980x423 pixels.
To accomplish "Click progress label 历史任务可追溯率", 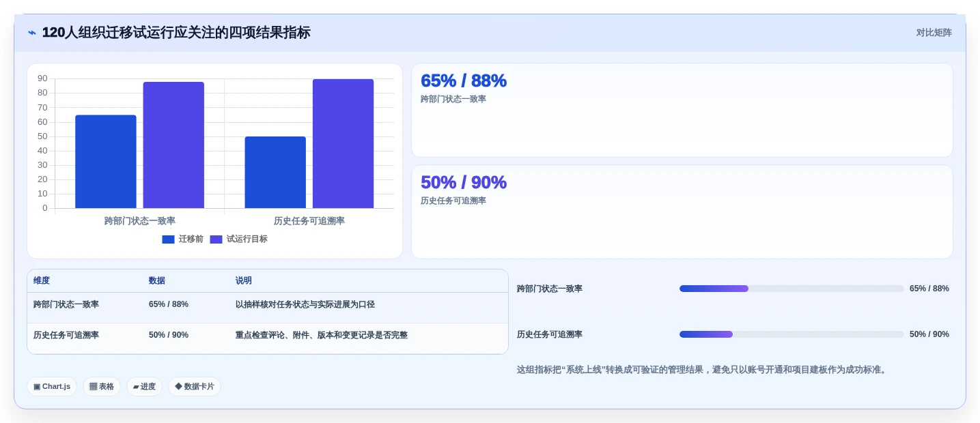I will [x=550, y=334].
